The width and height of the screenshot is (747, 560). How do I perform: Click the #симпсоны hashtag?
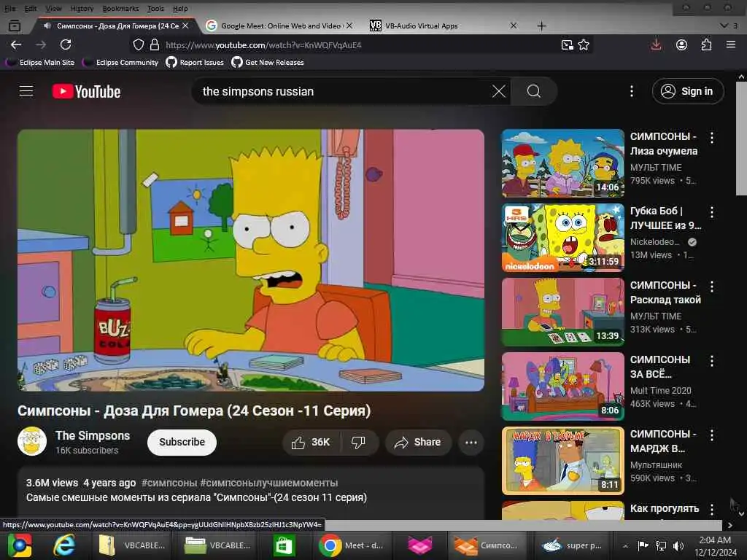click(x=169, y=483)
